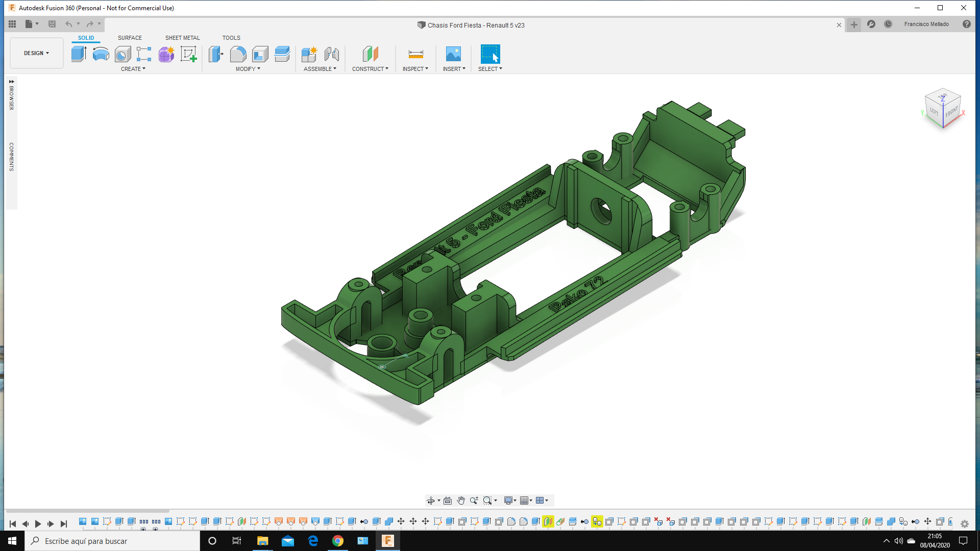Click the Create Form purple icon

click(x=166, y=54)
